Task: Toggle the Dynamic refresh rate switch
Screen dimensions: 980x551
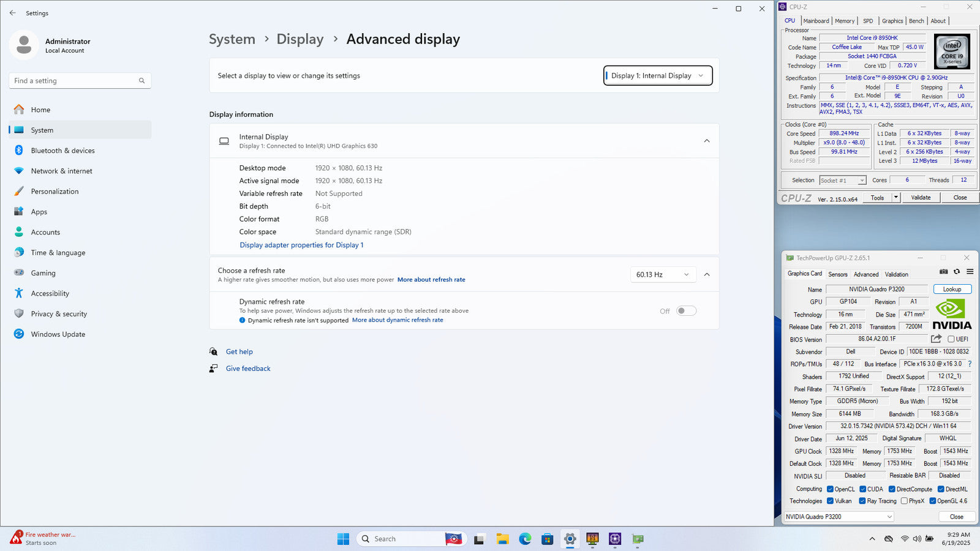Action: [x=686, y=311]
